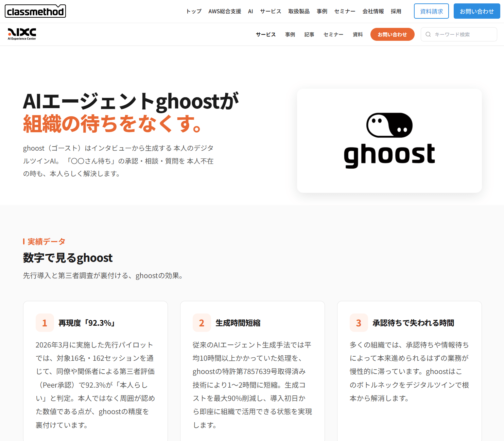Image resolution: width=504 pixels, height=441 pixels.
Task: Click the orange お問い合わせ button
Action: point(393,34)
